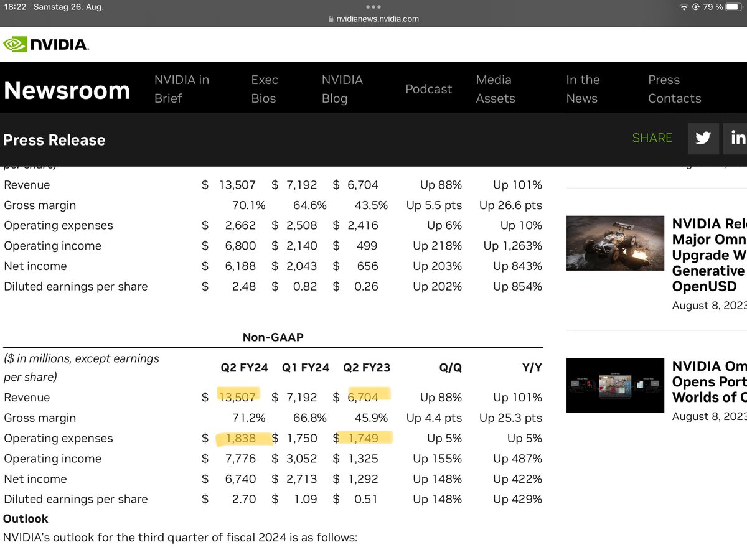Open Exec Bios page
The width and height of the screenshot is (747, 560).
[x=265, y=89]
